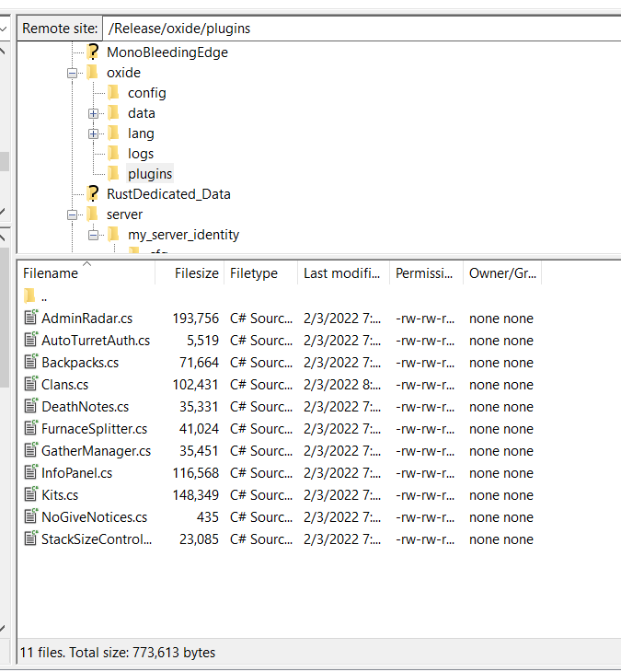
Task: Select the logs folder label
Action: tap(141, 154)
